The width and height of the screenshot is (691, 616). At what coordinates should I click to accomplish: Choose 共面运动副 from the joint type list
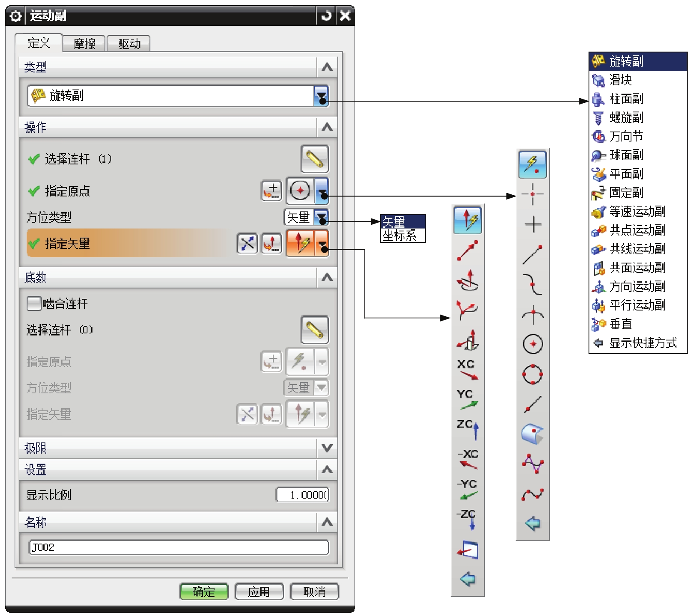pyautogui.click(x=638, y=268)
